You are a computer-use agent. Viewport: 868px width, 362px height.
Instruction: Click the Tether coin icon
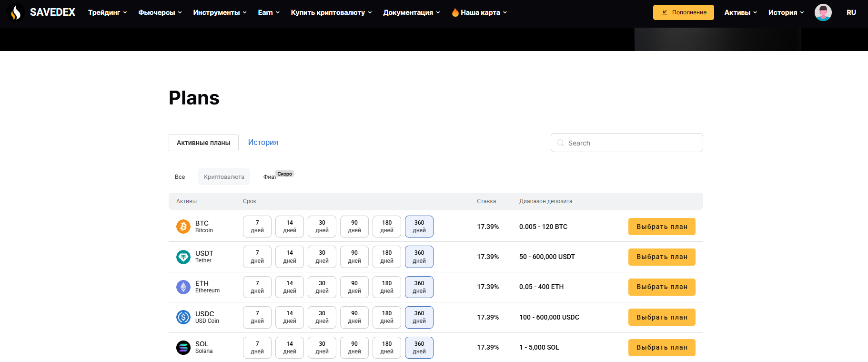[x=183, y=257]
